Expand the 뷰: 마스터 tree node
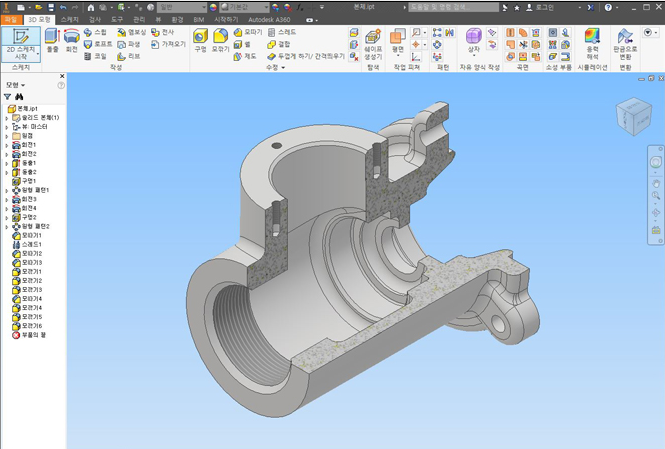Screen dimensions: 665x449 pos(6,127)
